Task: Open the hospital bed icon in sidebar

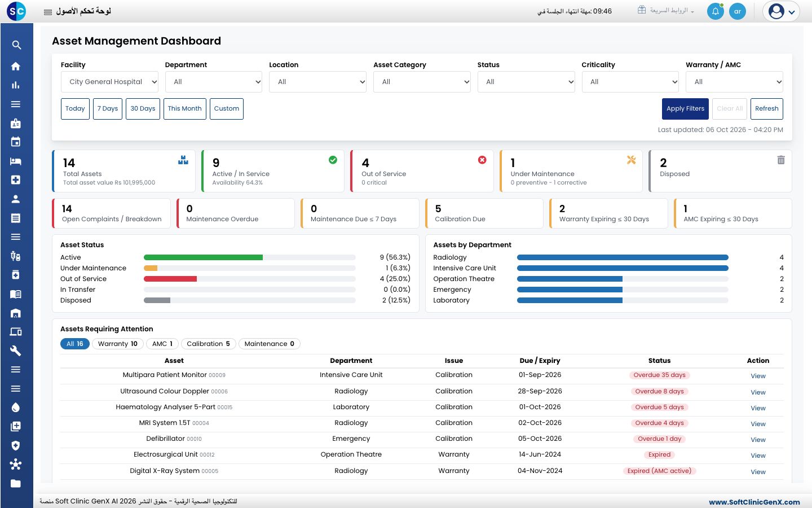Action: click(x=16, y=161)
